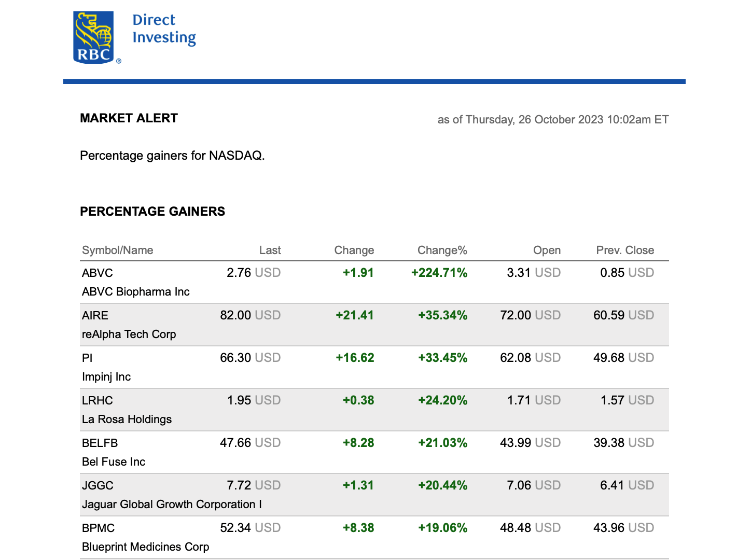Click the PERCENTAGE GAINERS section heading
The width and height of the screenshot is (751, 560).
point(152,212)
